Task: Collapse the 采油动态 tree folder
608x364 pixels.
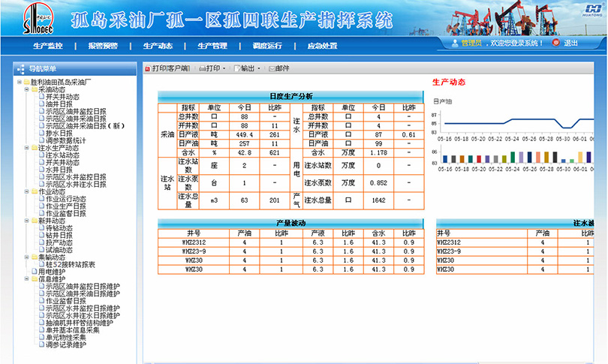Action: point(26,89)
